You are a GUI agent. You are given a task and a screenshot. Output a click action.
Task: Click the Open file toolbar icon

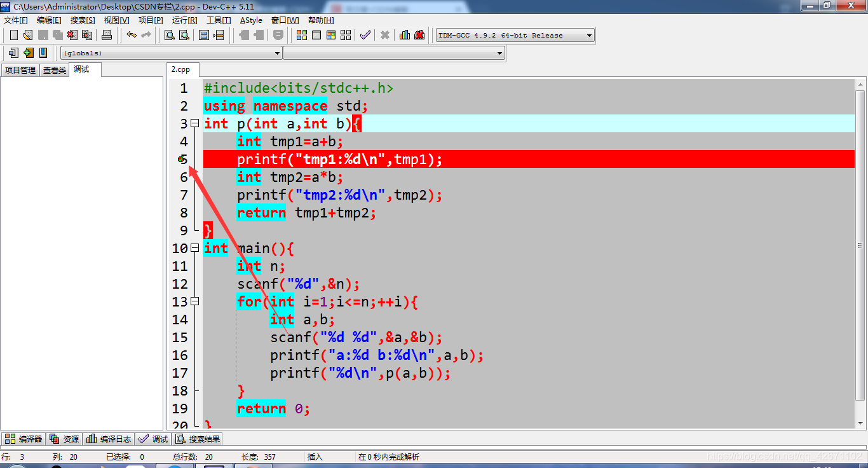(28, 35)
